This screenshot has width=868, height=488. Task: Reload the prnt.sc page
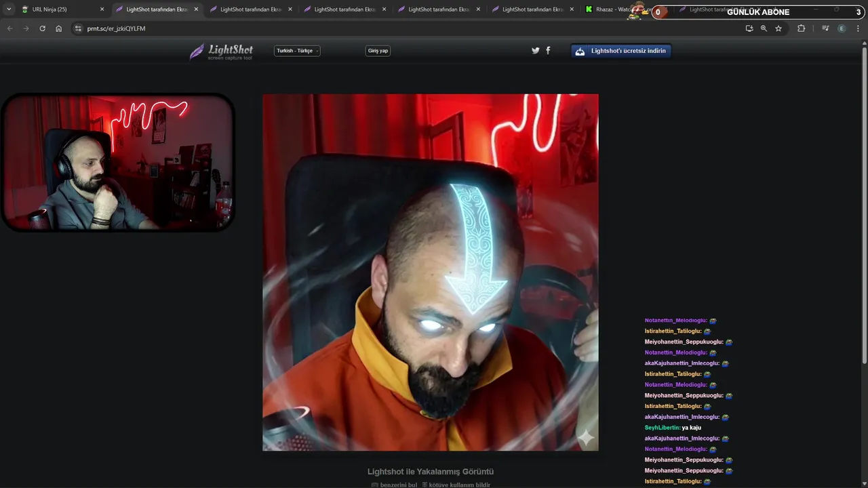[x=42, y=28]
